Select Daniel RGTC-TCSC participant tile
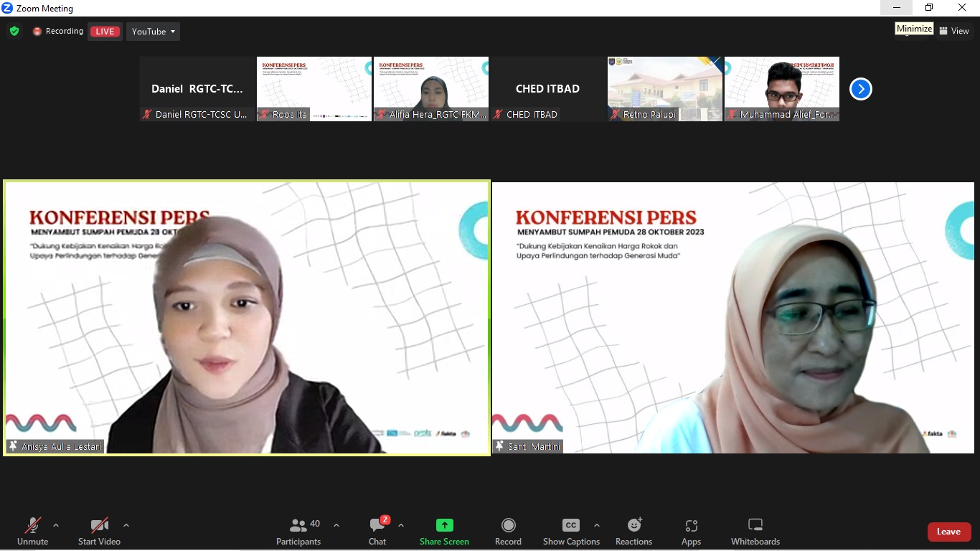Image resolution: width=980 pixels, height=551 pixels. tap(197, 89)
